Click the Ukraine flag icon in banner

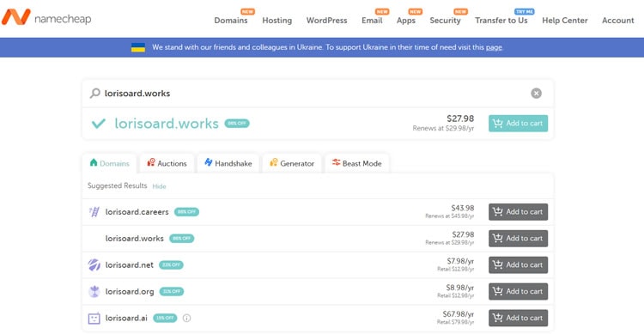point(138,47)
